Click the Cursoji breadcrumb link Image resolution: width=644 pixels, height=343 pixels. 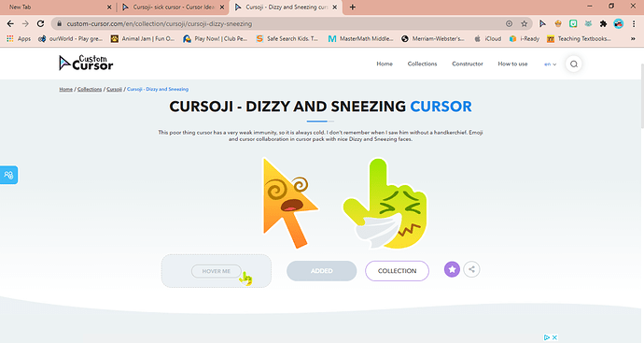[x=114, y=89]
